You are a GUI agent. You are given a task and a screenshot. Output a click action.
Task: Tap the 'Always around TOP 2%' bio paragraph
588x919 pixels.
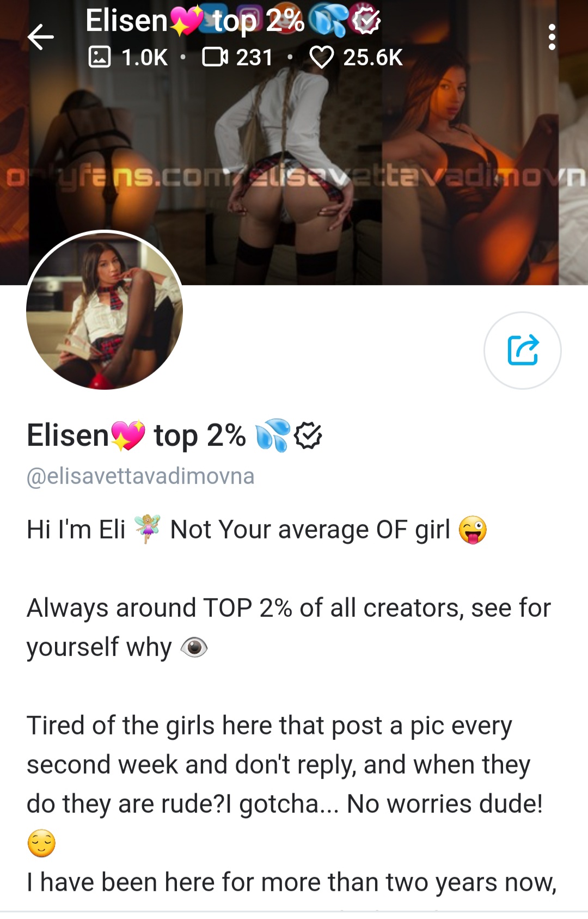[289, 627]
